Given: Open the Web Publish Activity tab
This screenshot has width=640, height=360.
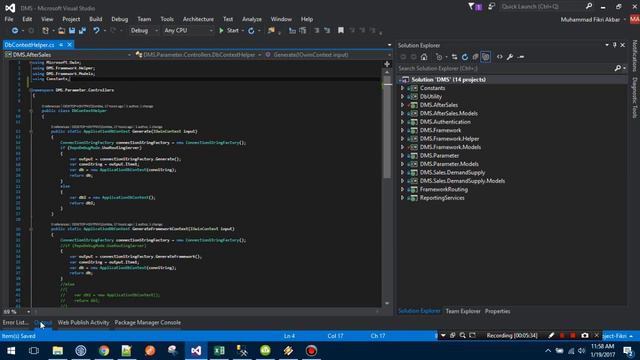Looking at the screenshot, I should (x=83, y=322).
